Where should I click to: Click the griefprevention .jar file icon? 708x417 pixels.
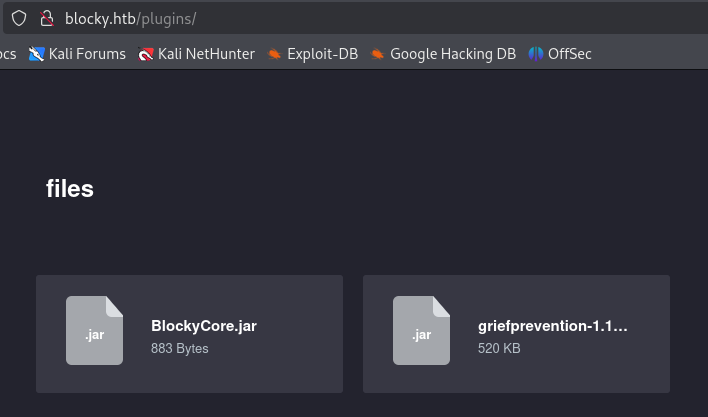click(x=421, y=331)
